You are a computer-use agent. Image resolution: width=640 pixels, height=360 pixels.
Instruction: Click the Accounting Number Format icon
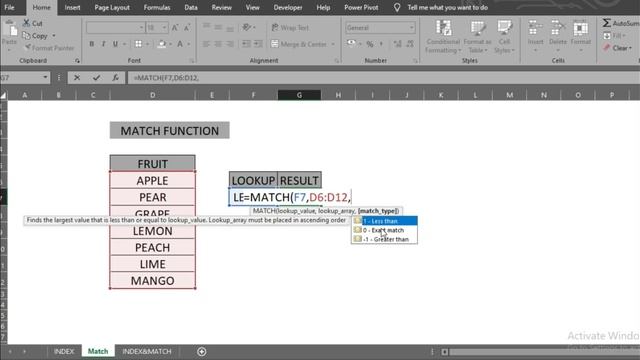(351, 44)
